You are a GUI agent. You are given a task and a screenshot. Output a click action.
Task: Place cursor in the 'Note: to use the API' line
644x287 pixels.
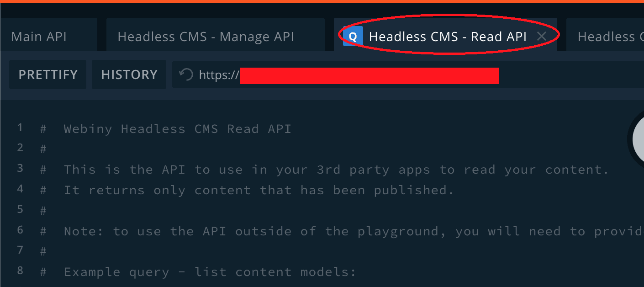354,232
